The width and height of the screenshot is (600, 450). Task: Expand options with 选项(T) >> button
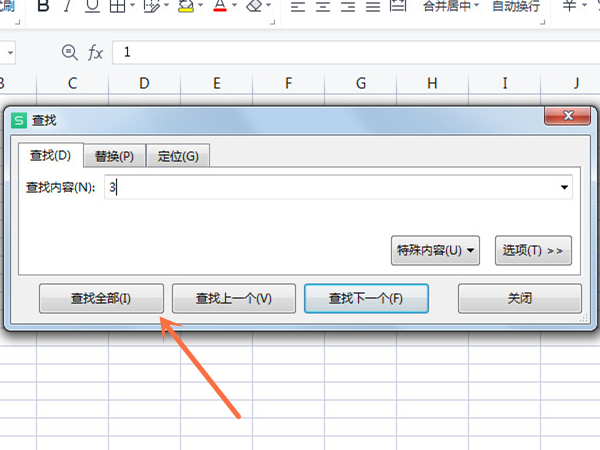pyautogui.click(x=533, y=251)
